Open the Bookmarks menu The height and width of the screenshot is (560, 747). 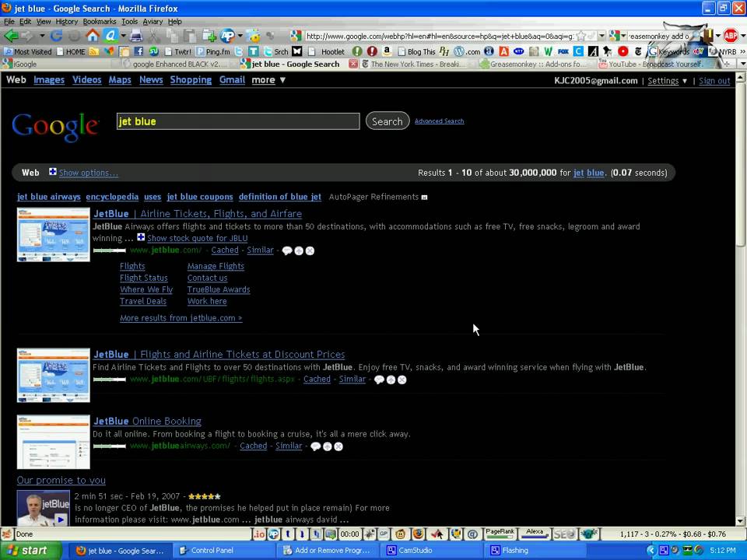tap(100, 22)
